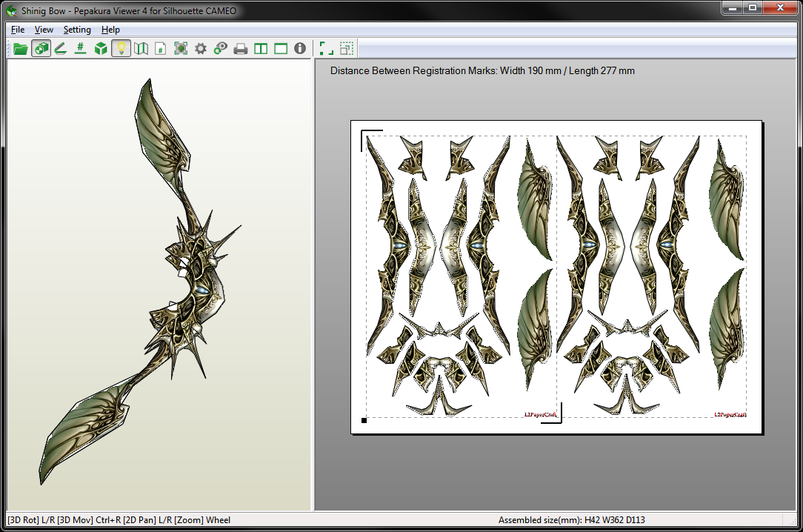
Task: Open settings with the gear icon
Action: (x=201, y=49)
